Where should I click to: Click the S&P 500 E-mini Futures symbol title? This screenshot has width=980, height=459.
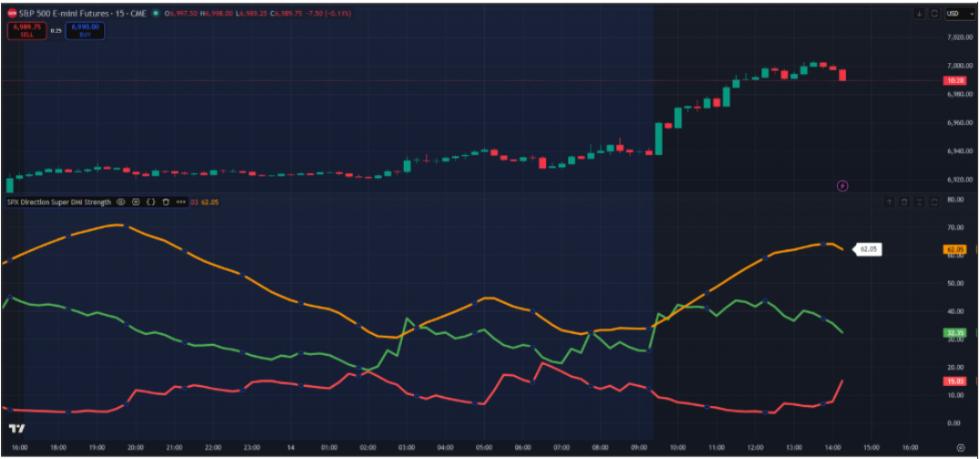point(64,14)
